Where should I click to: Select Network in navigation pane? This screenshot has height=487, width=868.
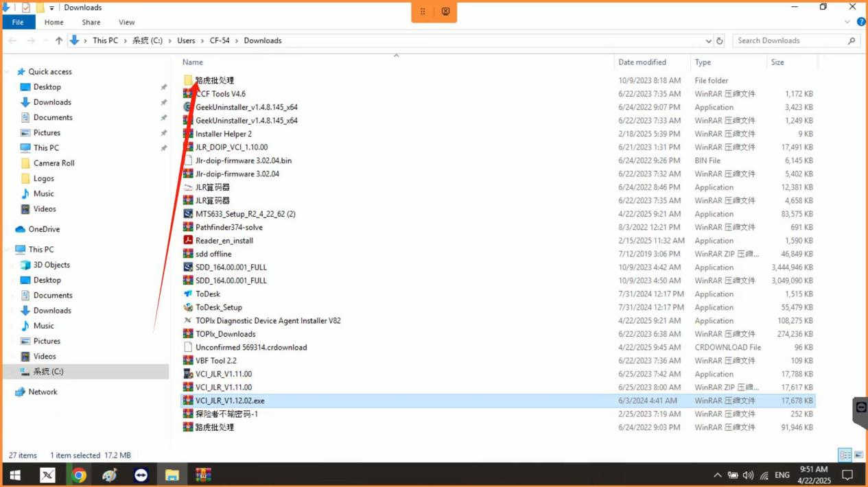pos(43,392)
